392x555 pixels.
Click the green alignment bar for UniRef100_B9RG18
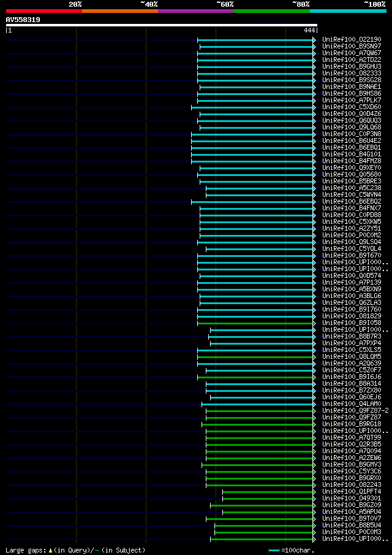click(257, 425)
